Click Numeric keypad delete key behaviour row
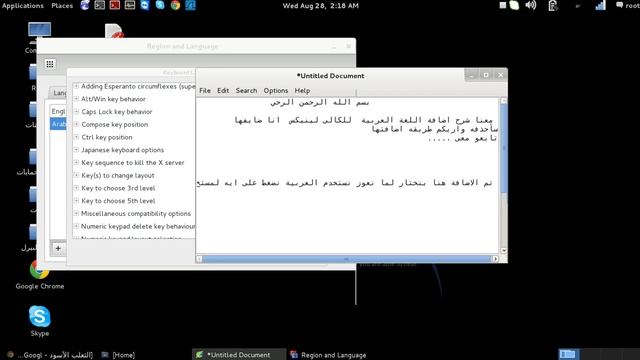640x360 pixels. click(134, 226)
